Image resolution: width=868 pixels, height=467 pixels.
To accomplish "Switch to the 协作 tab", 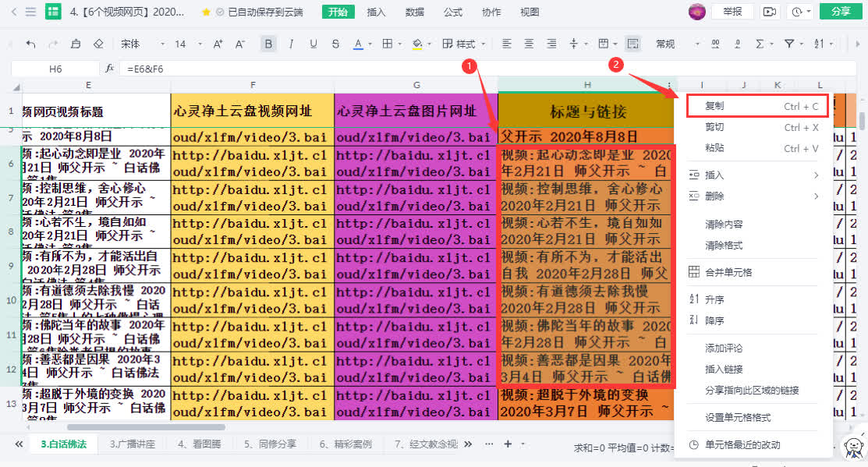I will 491,12.
